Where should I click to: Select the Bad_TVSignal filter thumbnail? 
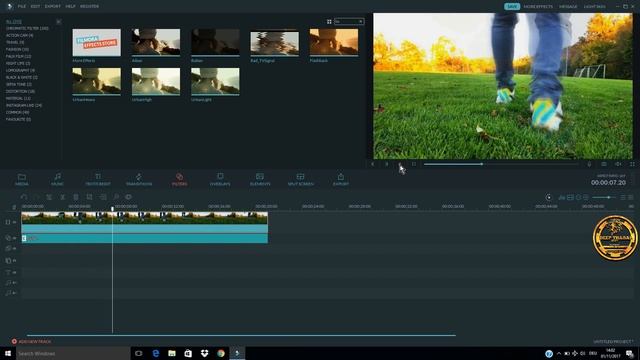tap(275, 43)
